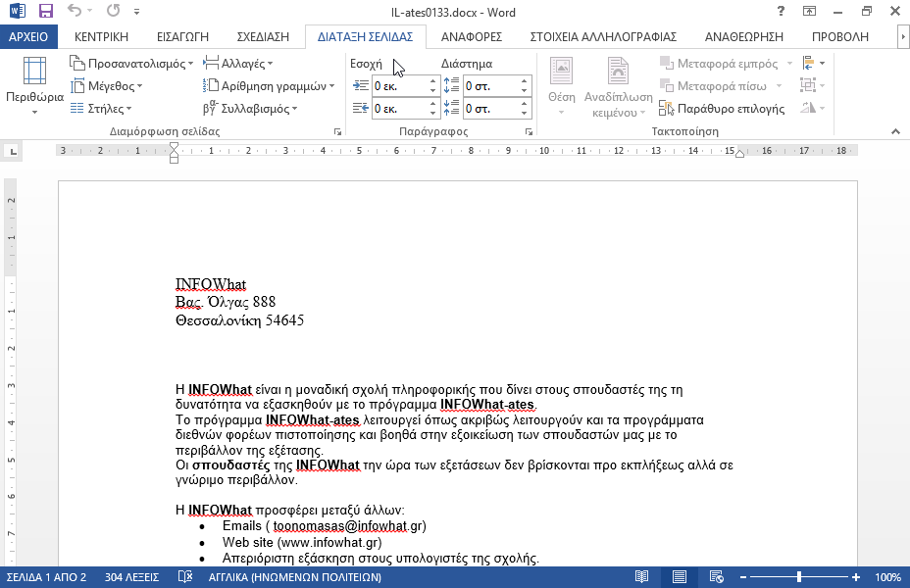
Task: Switch to Print Layout view
Action: [679, 577]
